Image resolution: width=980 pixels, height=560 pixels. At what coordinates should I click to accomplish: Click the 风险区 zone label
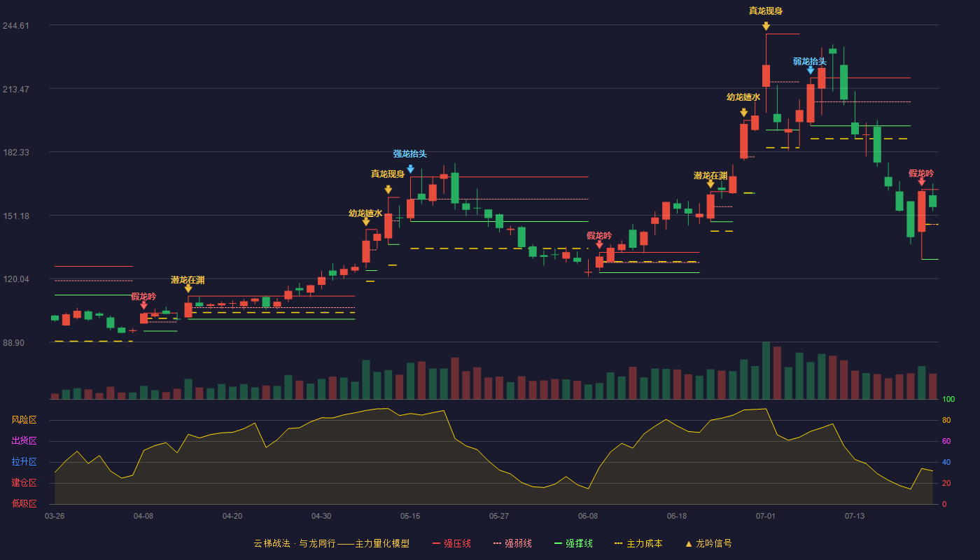24,420
